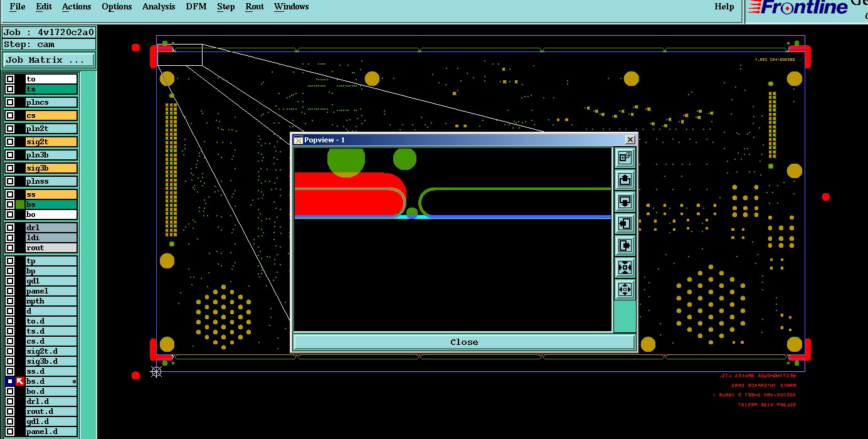Open the DFM menu
Viewport: 868px width, 439px height.
pyautogui.click(x=196, y=7)
